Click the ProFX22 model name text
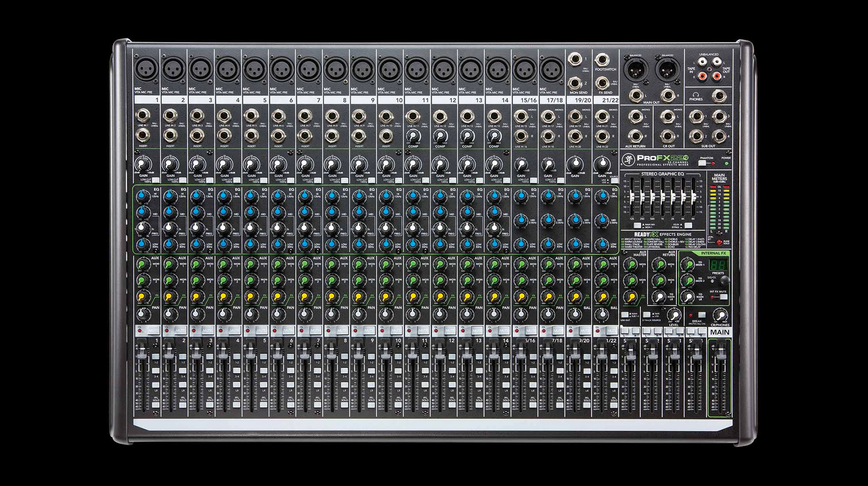The image size is (868, 486). tap(663, 158)
